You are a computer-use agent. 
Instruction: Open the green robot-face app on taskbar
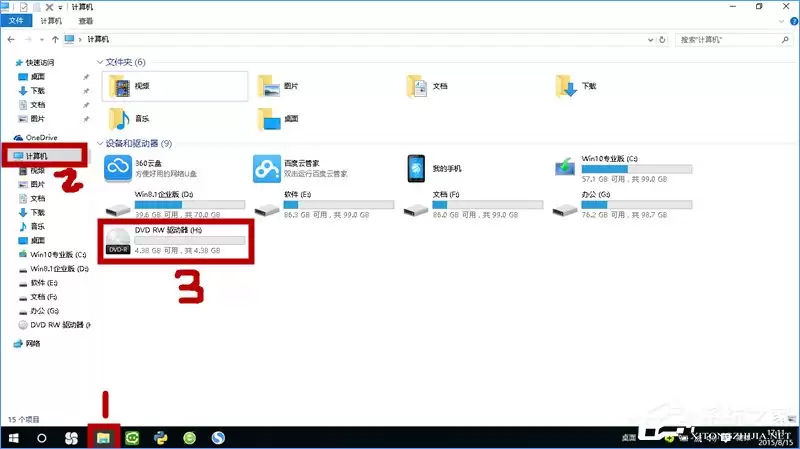(132, 438)
